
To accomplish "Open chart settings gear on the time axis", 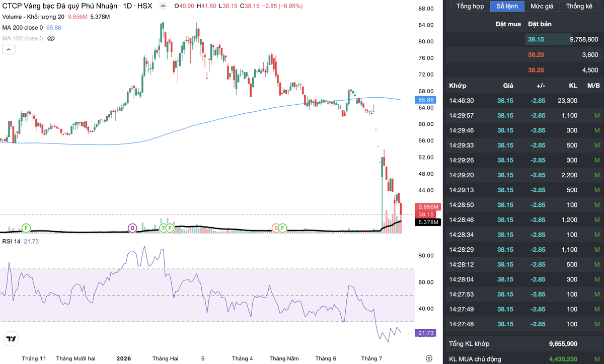I will (x=429, y=358).
